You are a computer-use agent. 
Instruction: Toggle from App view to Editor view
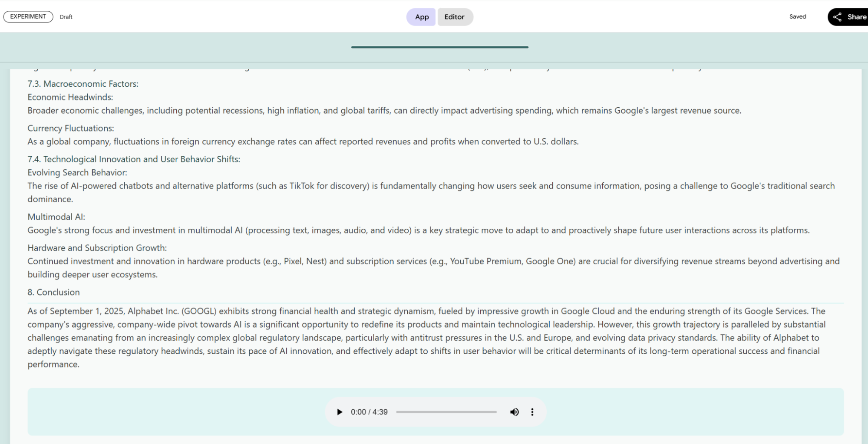[455, 17]
